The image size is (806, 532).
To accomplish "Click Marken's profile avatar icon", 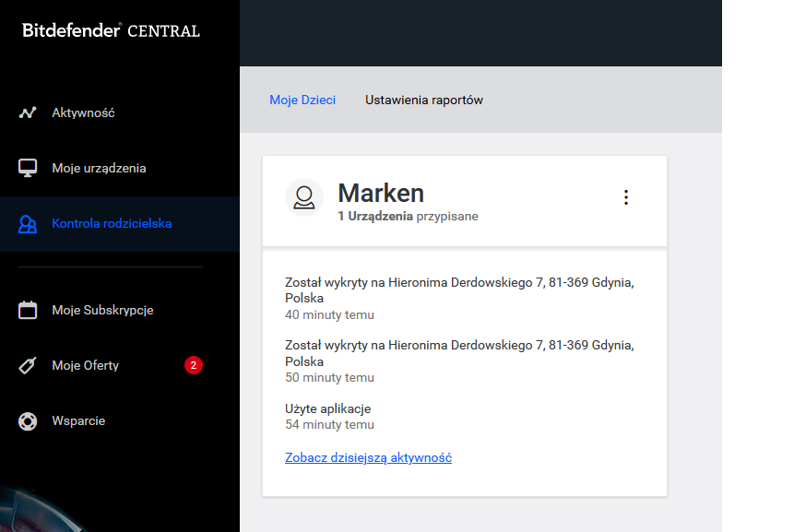I will [x=304, y=197].
